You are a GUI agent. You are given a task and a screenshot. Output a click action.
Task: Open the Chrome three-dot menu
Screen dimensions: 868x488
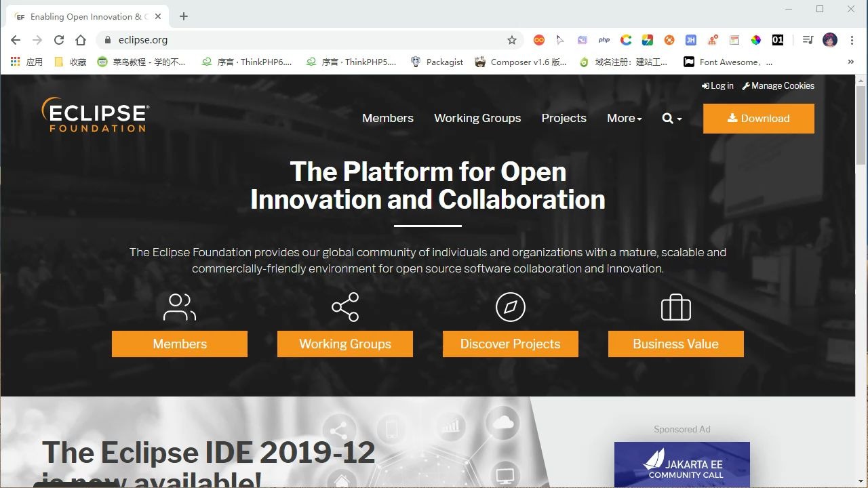852,40
